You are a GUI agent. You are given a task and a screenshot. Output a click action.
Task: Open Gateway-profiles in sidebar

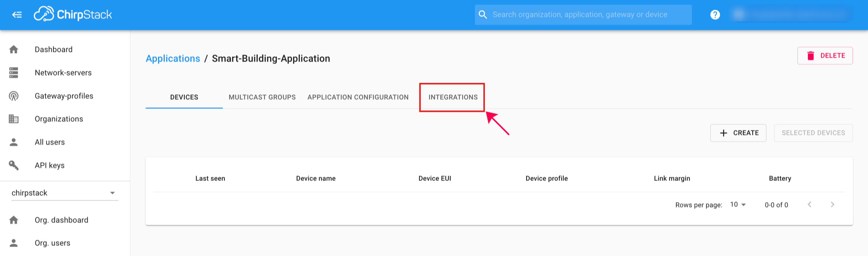[x=64, y=96]
